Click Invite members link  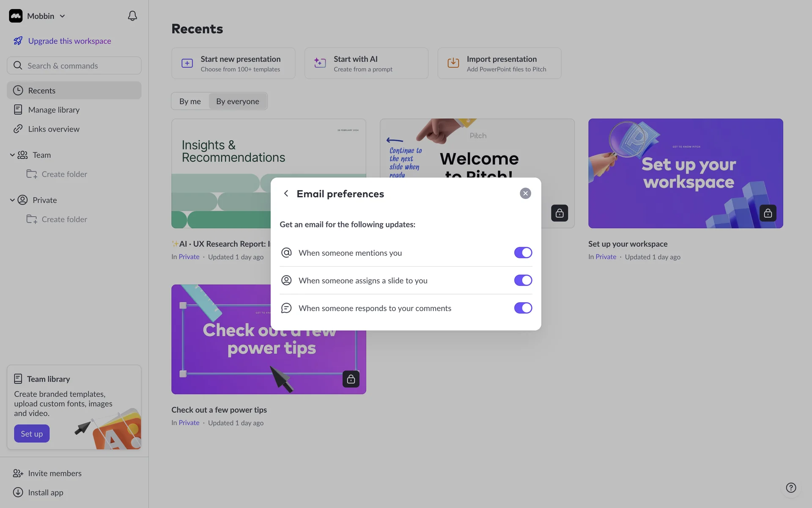pos(55,473)
